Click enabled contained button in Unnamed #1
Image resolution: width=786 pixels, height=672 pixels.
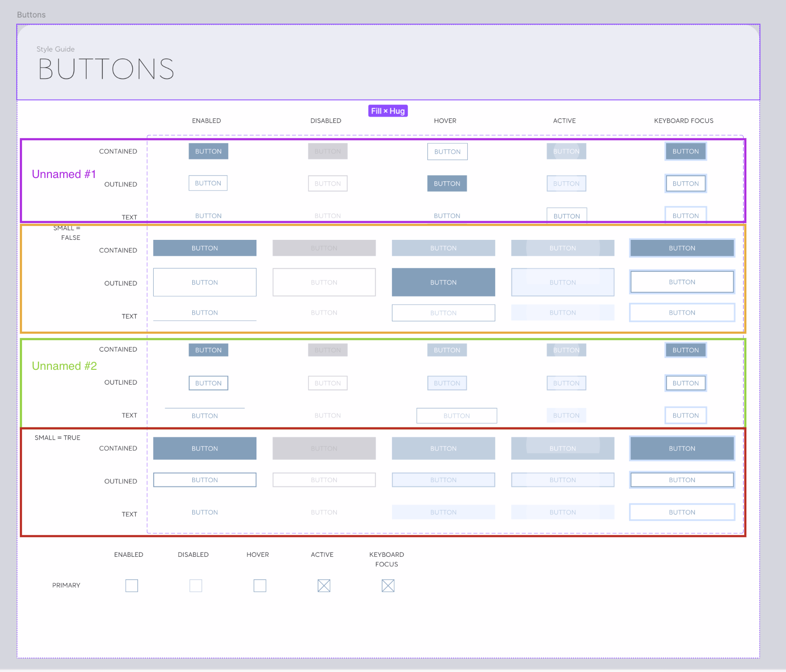tap(208, 151)
